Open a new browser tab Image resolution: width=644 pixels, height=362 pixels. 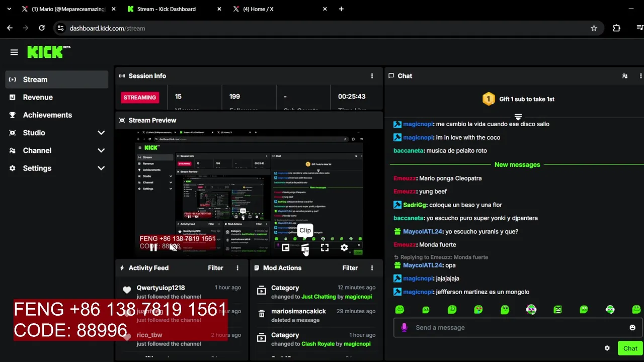tap(341, 9)
